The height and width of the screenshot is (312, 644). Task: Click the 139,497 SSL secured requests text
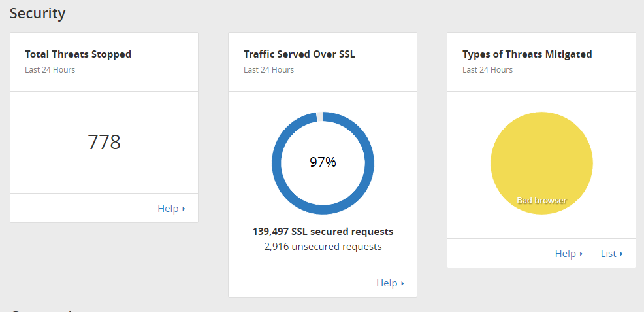click(x=323, y=232)
